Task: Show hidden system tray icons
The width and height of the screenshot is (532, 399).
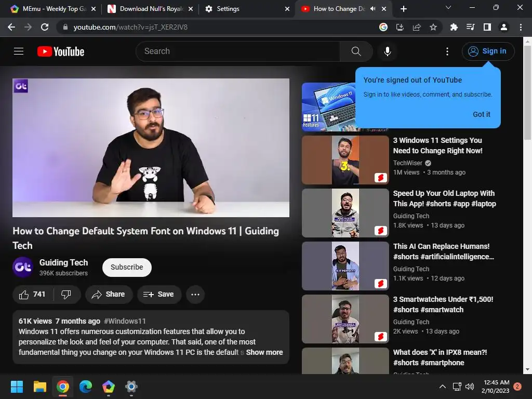Action: point(443,387)
